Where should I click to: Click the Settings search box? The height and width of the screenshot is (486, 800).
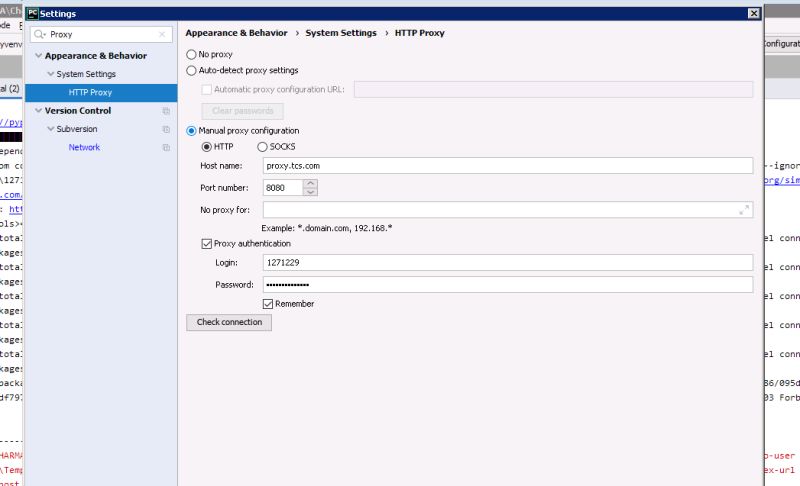click(101, 34)
